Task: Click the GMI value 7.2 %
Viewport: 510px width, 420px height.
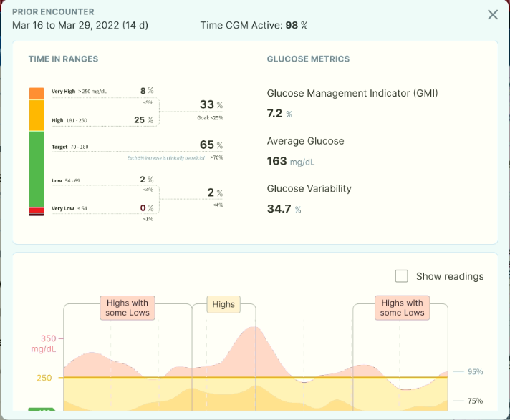Action: 279,114
